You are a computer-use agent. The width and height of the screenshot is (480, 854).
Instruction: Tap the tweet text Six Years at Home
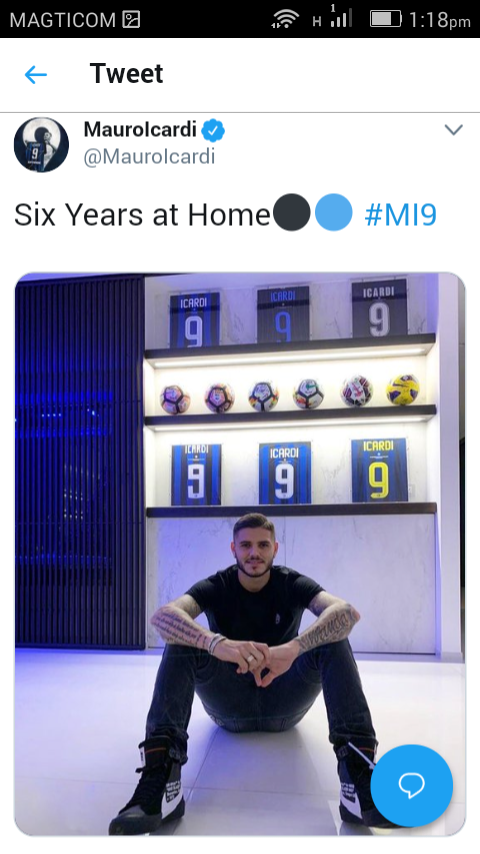coord(142,215)
